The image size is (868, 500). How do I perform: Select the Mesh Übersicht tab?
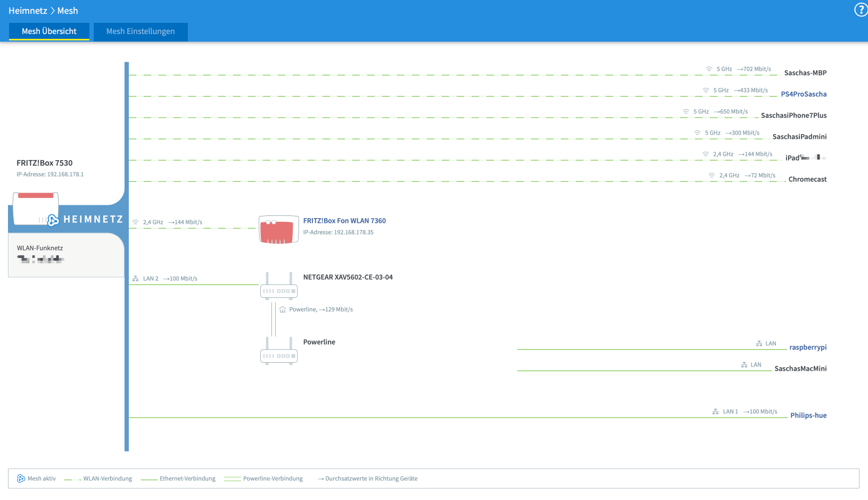point(49,31)
